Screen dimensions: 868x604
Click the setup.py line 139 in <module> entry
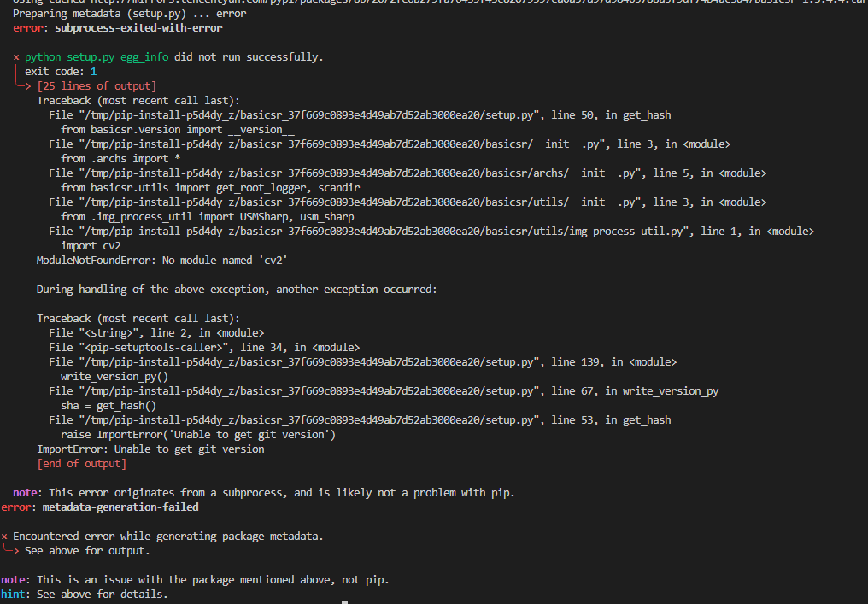(362, 361)
